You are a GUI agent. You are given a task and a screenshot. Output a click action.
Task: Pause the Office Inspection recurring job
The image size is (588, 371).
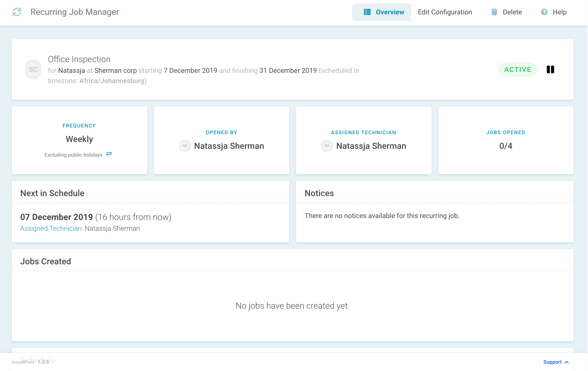tap(551, 69)
